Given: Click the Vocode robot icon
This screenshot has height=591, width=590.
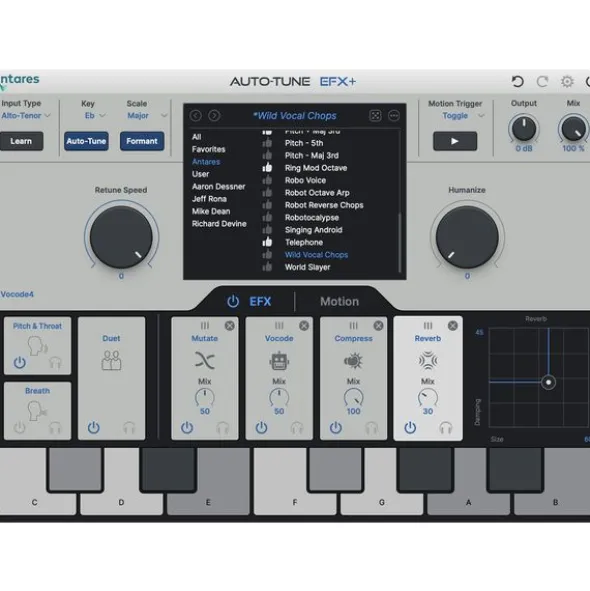Looking at the screenshot, I should tap(279, 361).
